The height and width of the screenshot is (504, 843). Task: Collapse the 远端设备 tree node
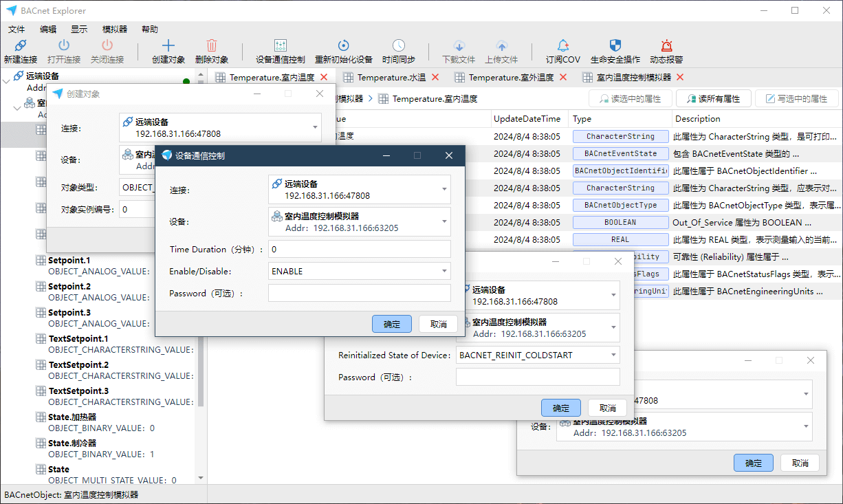pyautogui.click(x=6, y=81)
